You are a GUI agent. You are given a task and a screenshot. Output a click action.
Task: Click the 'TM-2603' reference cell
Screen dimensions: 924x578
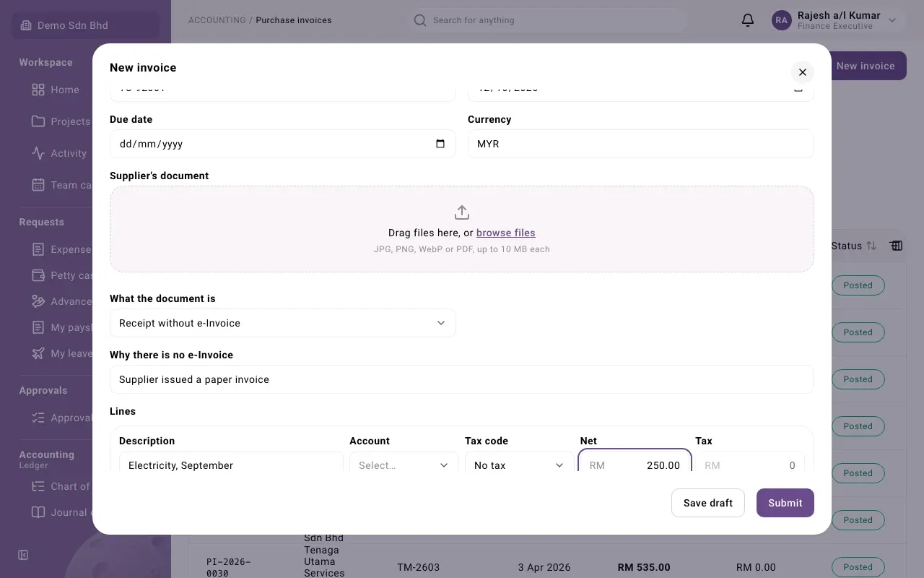419,567
